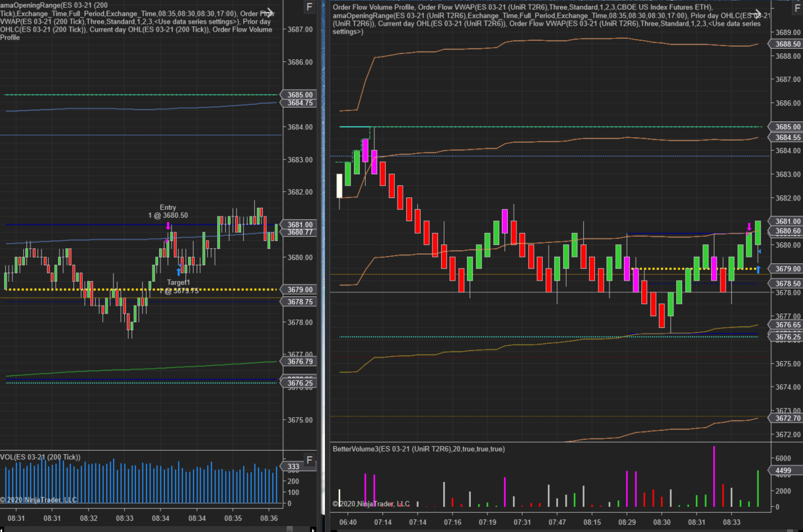Select the 3678.50 price marker on right chart
The image size is (803, 532).
point(784,283)
